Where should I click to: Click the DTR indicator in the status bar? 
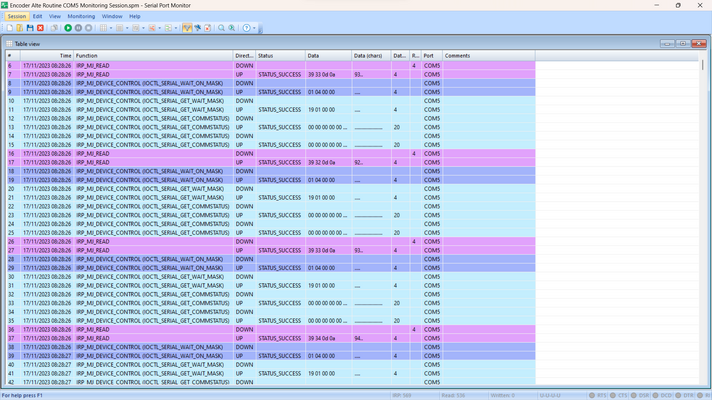coord(684,395)
